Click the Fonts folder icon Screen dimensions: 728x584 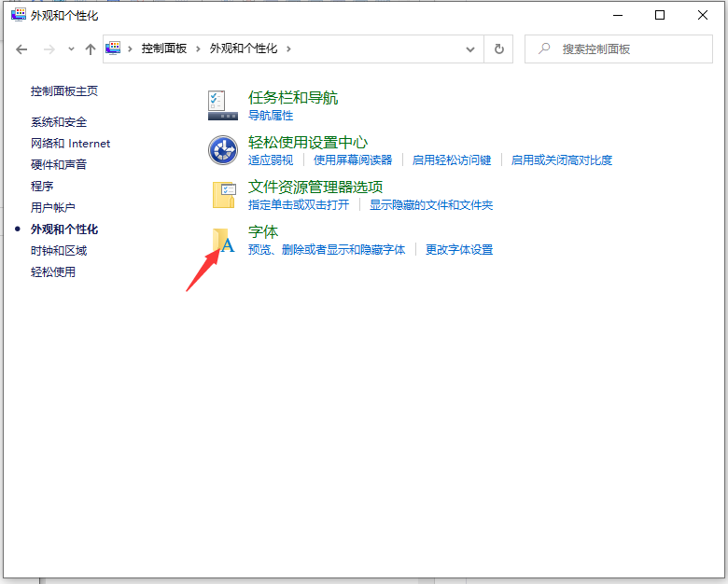[x=223, y=240]
